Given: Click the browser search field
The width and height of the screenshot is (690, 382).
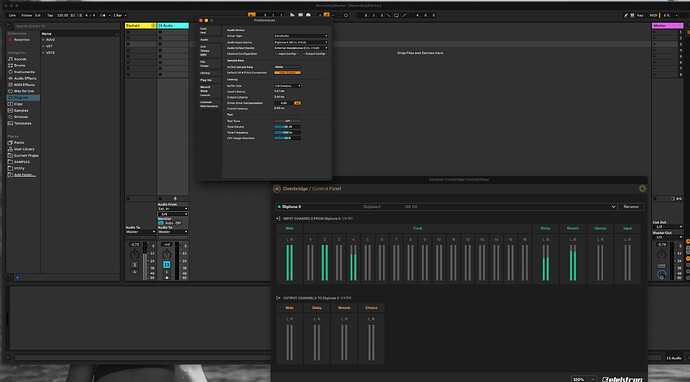Looking at the screenshot, I should (66, 26).
